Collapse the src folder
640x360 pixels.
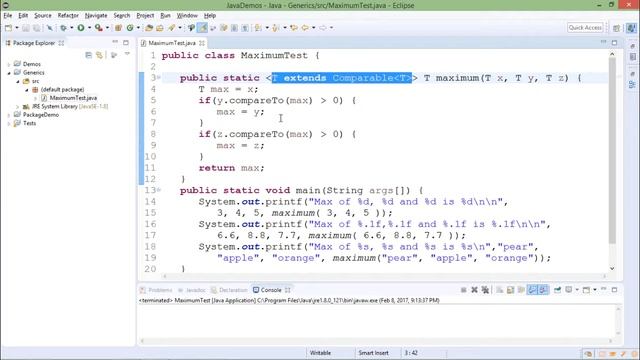click(x=18, y=81)
